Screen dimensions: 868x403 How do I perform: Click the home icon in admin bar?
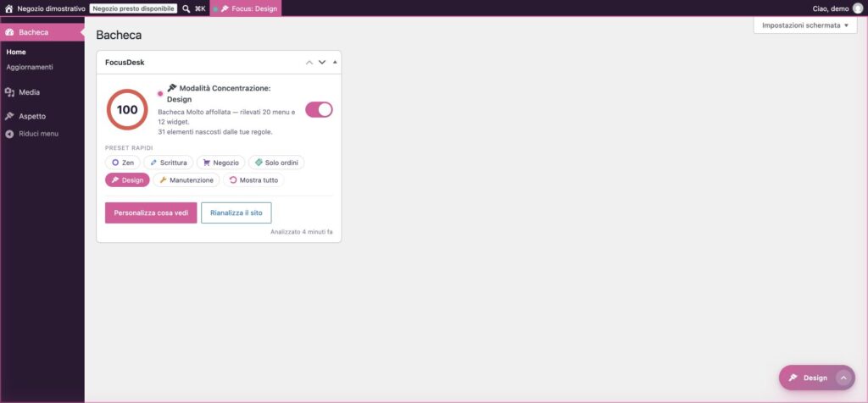[8, 8]
